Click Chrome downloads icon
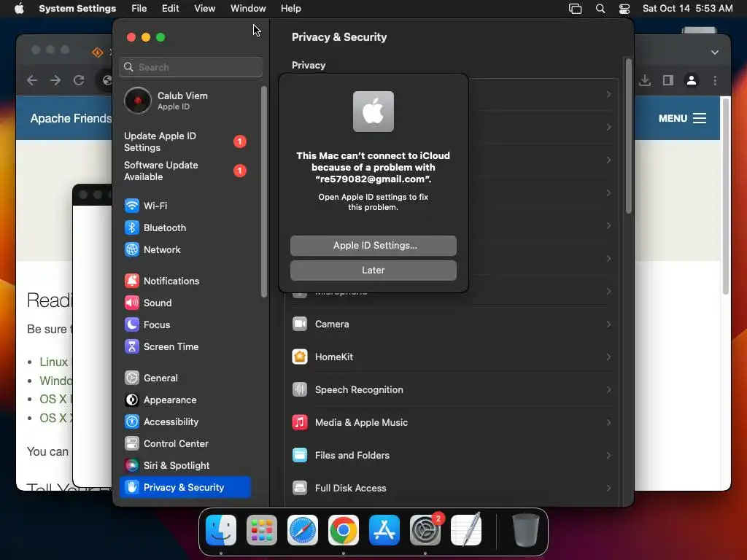Viewport: 747px width, 560px height. [x=645, y=80]
